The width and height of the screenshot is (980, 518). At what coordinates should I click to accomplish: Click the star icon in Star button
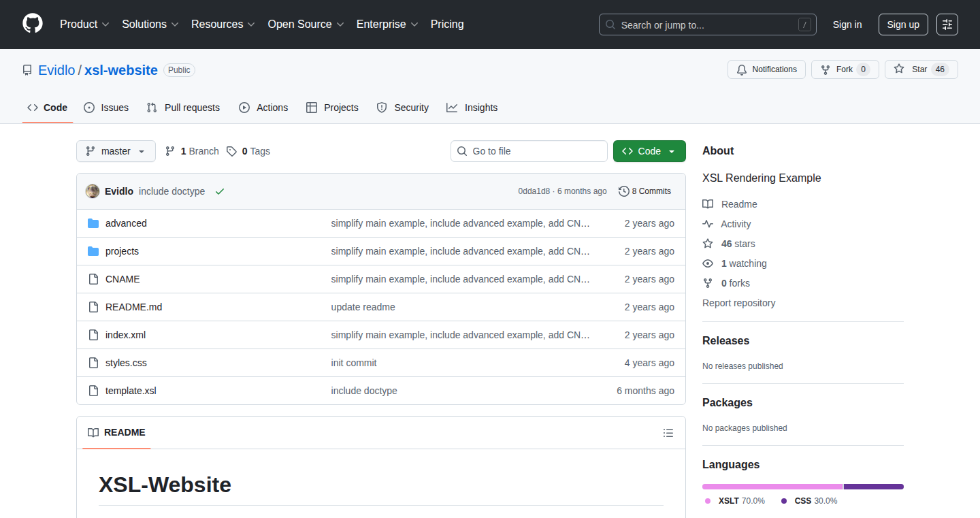point(899,69)
